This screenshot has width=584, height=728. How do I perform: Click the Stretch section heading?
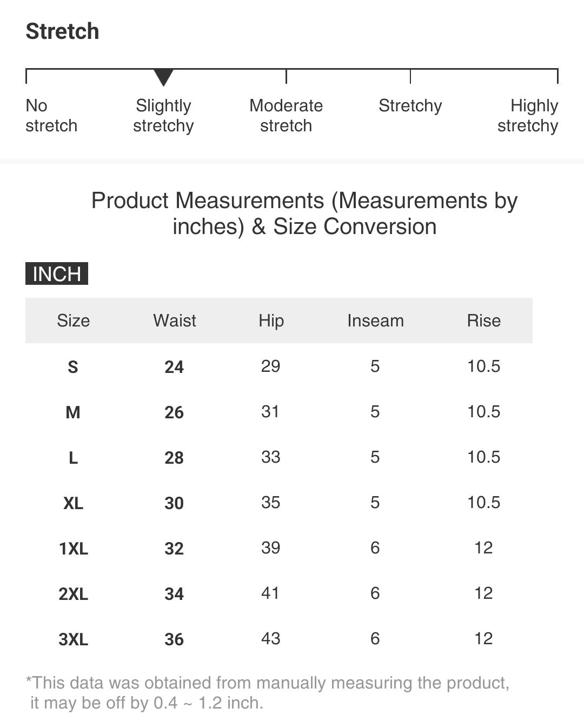(63, 31)
